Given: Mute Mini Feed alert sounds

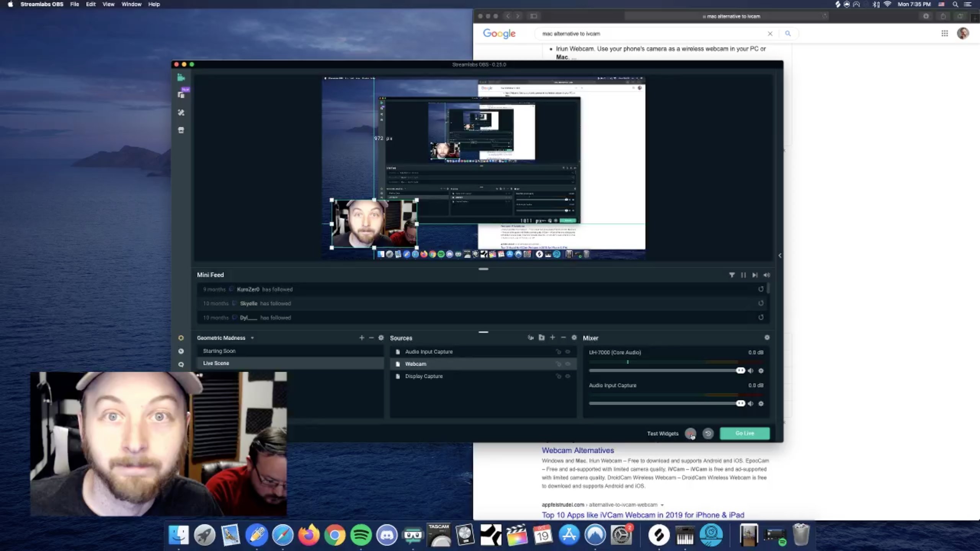Looking at the screenshot, I should 766,275.
